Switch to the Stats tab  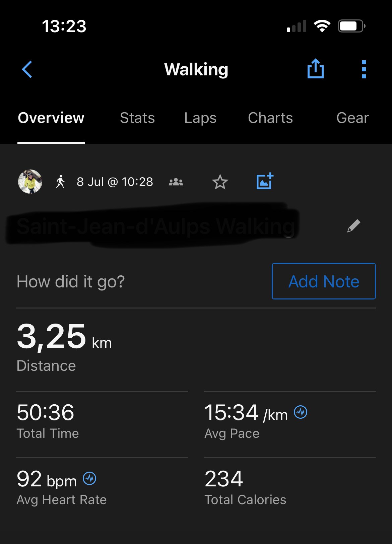tap(137, 118)
